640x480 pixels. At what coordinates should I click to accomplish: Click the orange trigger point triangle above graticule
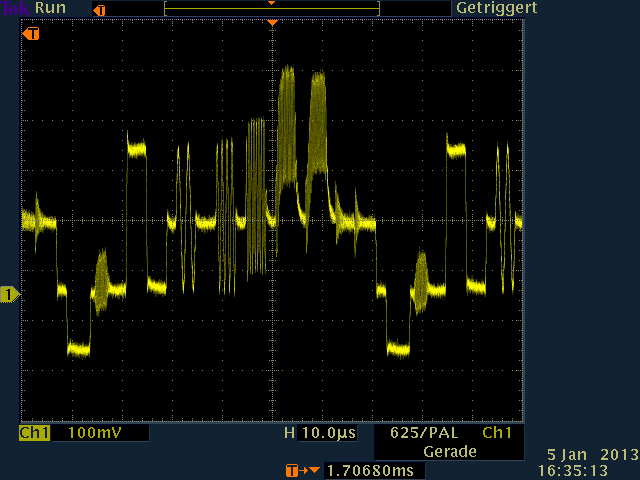click(272, 22)
